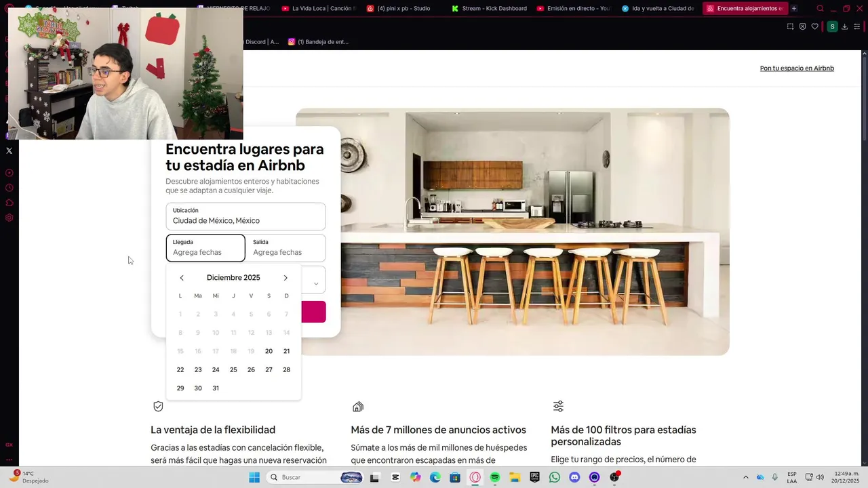Open File Explorer from the taskbar
The image size is (868, 488).
tap(515, 477)
